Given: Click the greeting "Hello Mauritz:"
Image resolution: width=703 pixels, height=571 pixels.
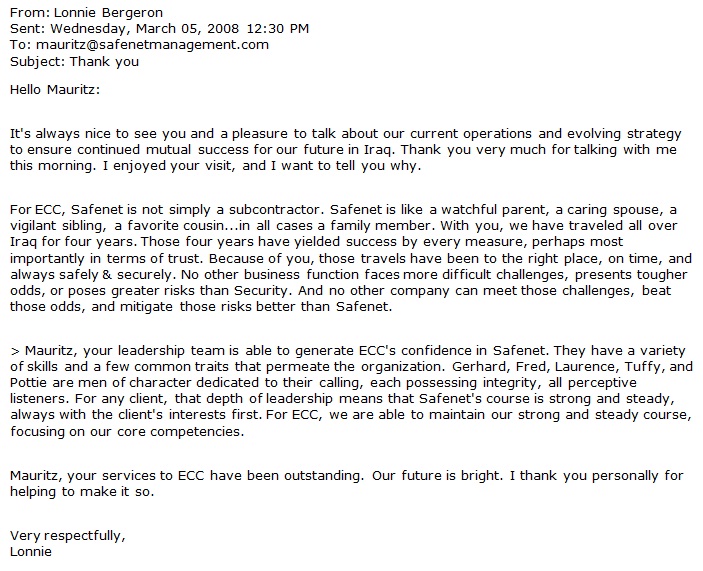Looking at the screenshot, I should (x=55, y=90).
